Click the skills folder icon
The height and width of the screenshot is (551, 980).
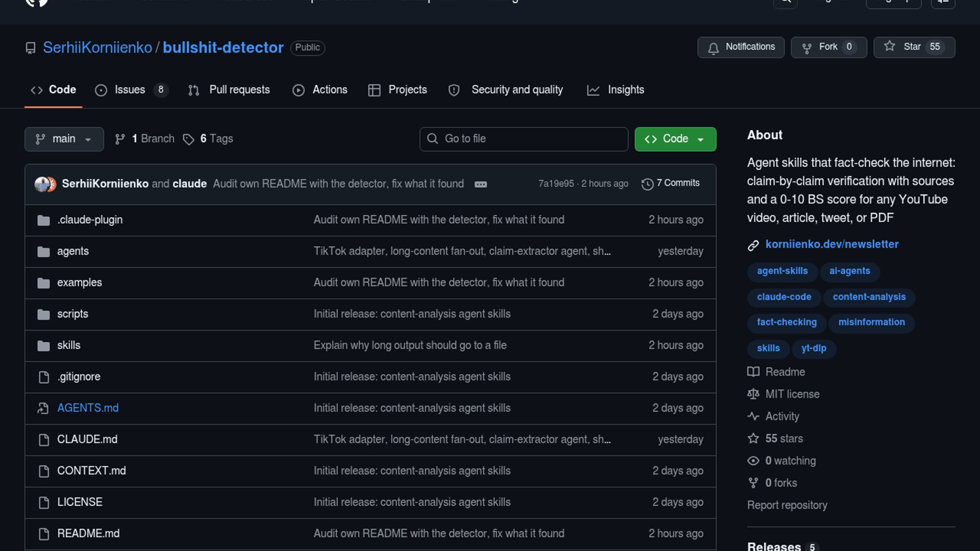pos(43,345)
